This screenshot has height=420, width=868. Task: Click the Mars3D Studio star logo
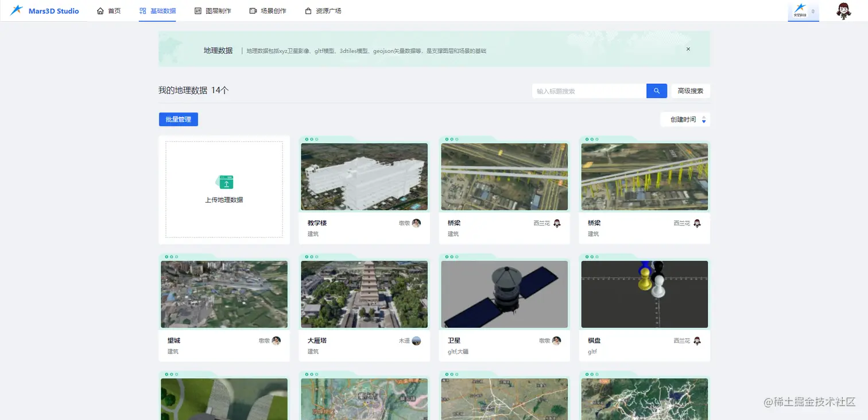(x=17, y=10)
